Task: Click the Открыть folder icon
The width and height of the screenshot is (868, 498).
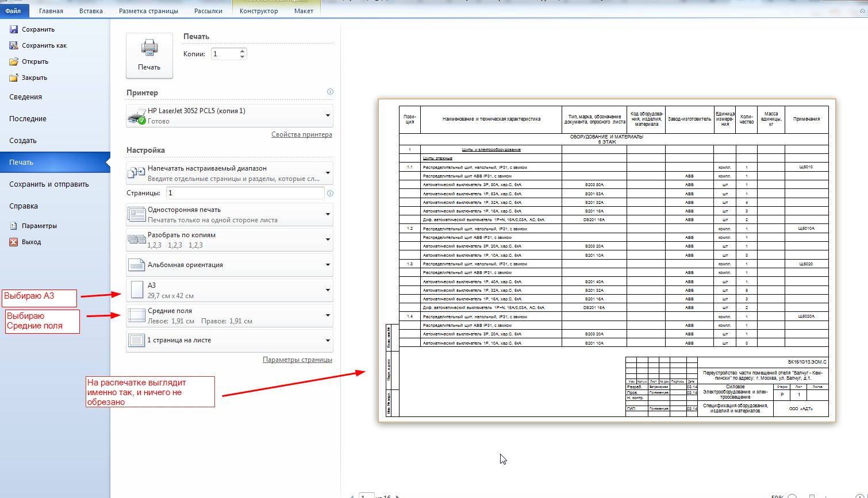Action: pyautogui.click(x=14, y=61)
